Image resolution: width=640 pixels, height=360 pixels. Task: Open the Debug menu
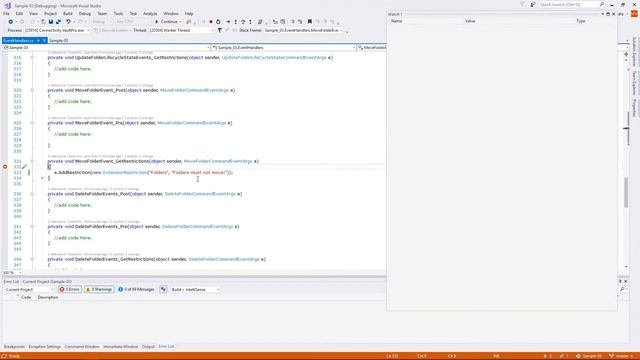84,13
